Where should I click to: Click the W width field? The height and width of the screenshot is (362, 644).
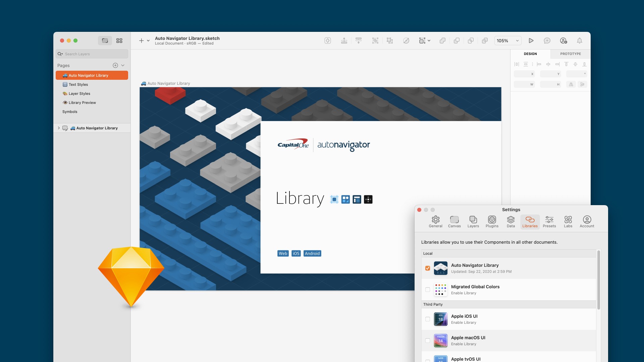(524, 84)
